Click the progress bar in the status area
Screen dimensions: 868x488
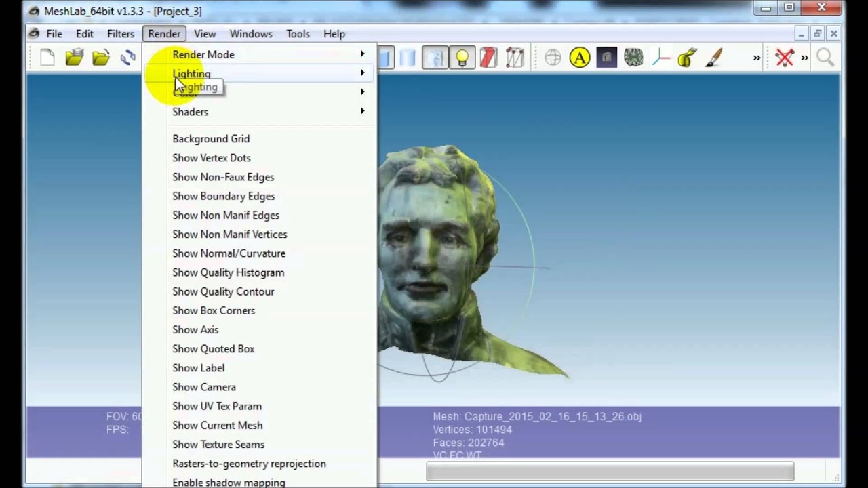pos(610,471)
